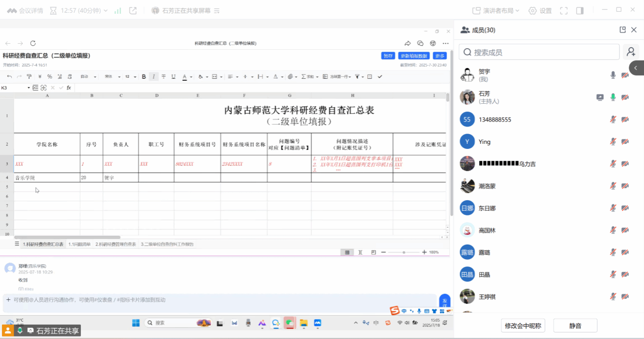Open the K3 cell name box dropdown
Viewport: 644px width, 339px height.
click(28, 88)
